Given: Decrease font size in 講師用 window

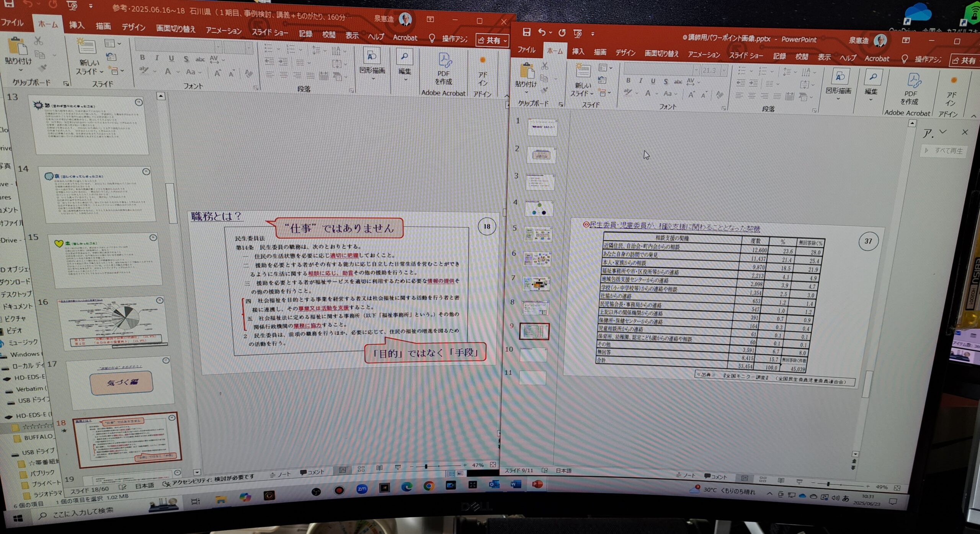Looking at the screenshot, I should pyautogui.click(x=704, y=95).
